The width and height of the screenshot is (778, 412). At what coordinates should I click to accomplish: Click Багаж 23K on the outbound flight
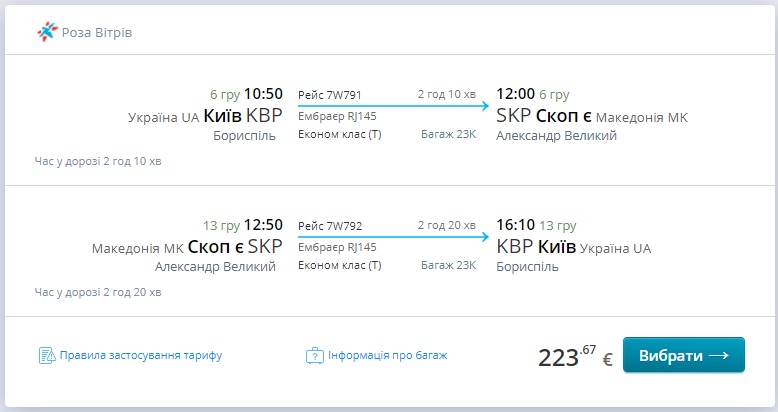(448, 135)
